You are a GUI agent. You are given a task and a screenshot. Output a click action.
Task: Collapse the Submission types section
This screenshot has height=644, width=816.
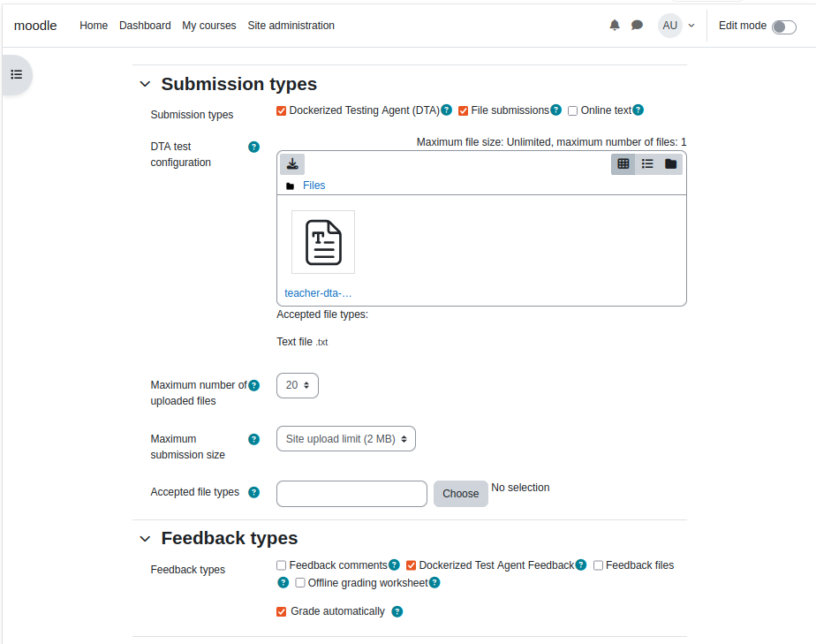pyautogui.click(x=145, y=84)
